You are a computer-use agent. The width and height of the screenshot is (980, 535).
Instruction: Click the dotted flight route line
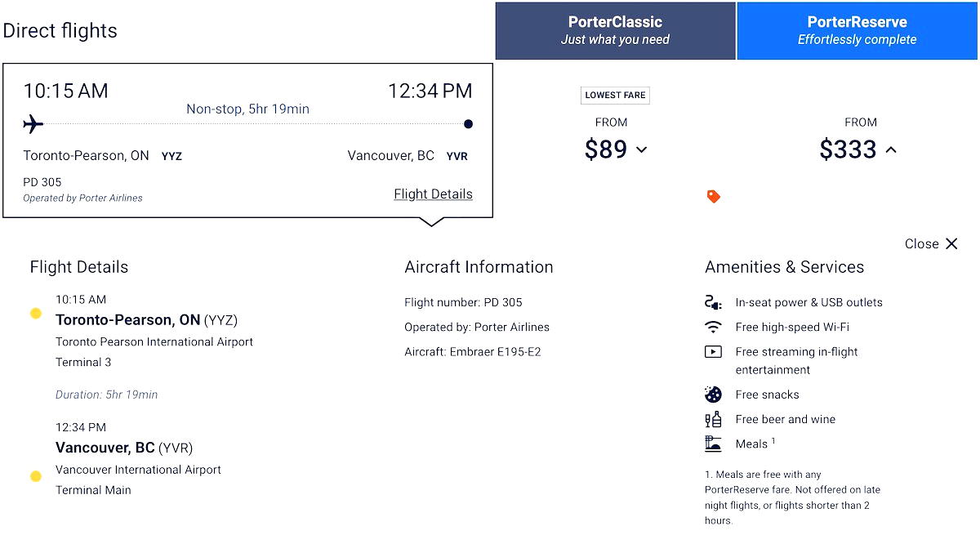tap(245, 123)
